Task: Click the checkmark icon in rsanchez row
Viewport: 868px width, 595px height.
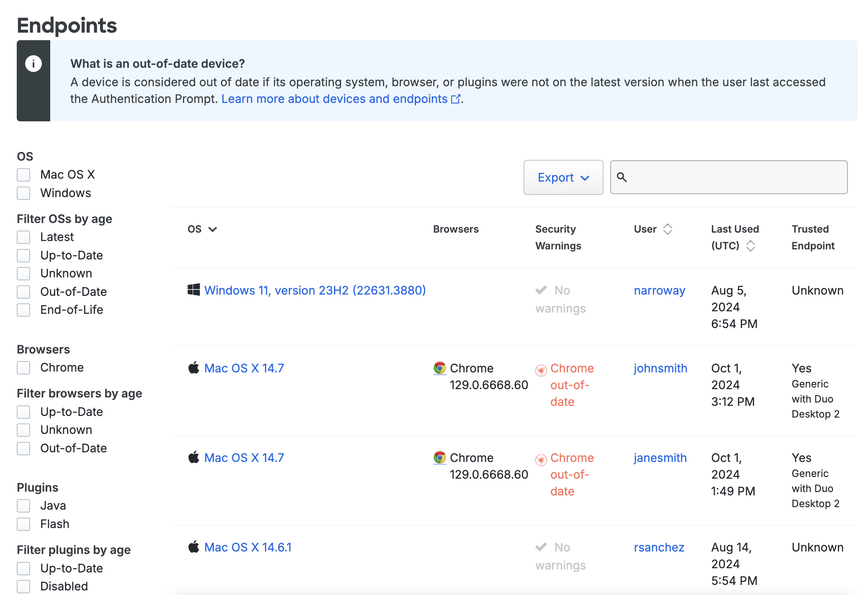Action: (541, 547)
